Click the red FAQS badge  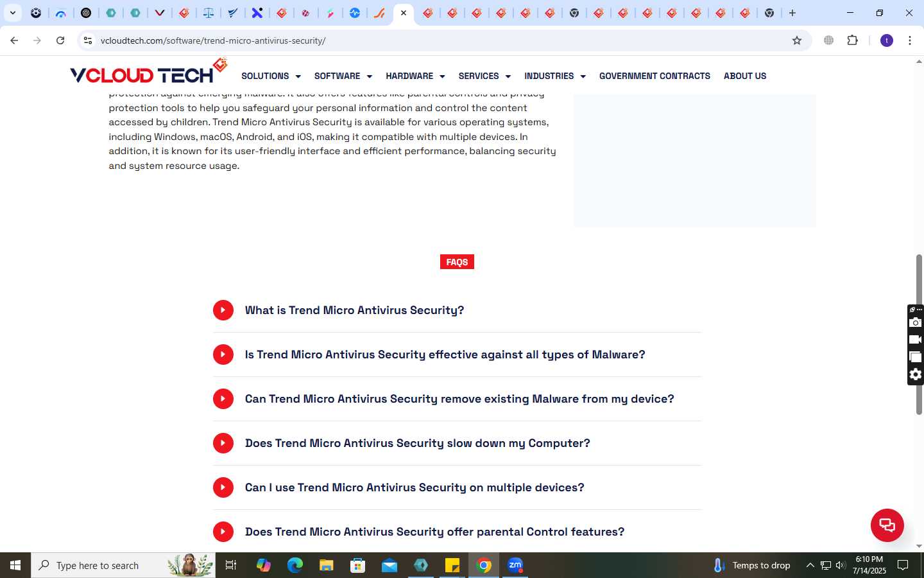coord(457,262)
